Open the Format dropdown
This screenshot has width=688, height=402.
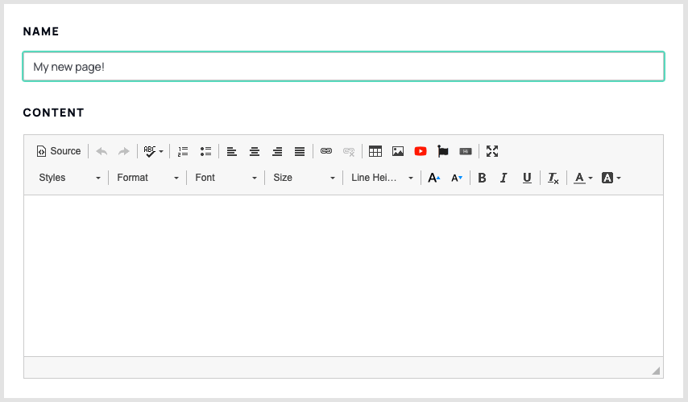point(148,178)
